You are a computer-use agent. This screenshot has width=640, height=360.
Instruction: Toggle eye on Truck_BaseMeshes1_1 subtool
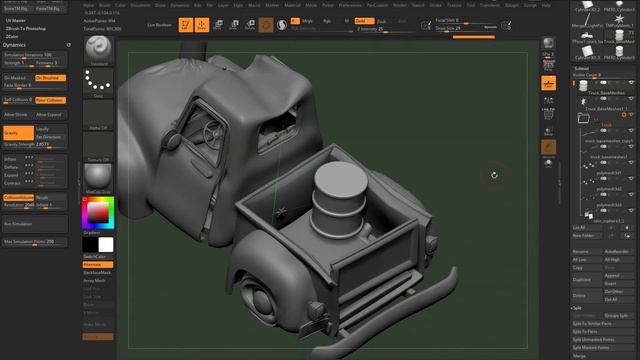[x=631, y=99]
